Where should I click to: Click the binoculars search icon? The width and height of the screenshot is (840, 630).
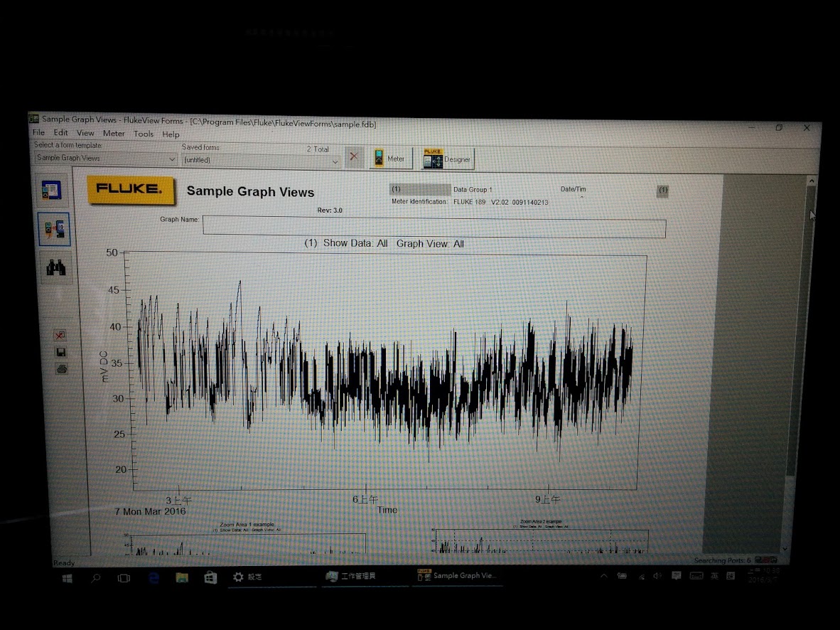(x=55, y=267)
